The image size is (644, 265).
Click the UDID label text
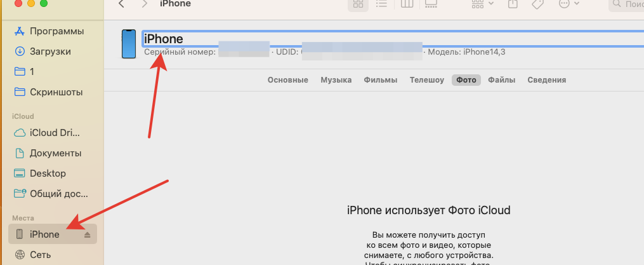point(286,52)
